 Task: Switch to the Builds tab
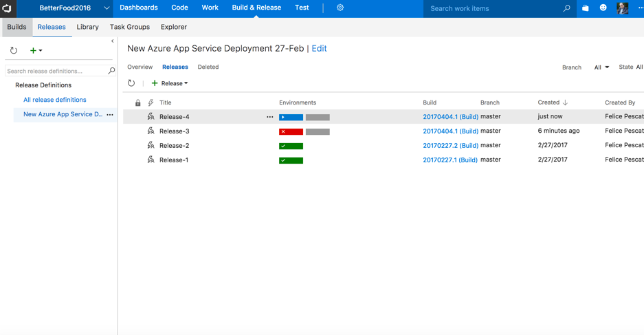pos(17,27)
